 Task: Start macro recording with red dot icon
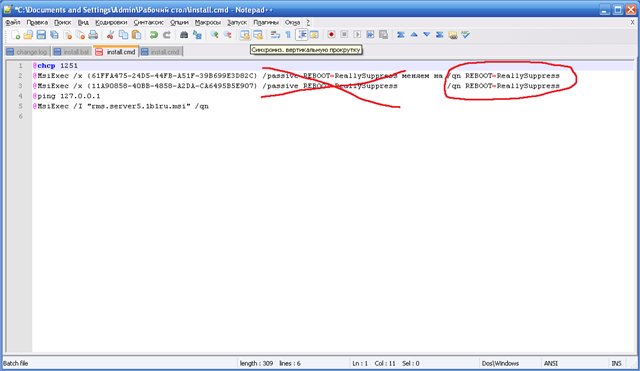(x=331, y=35)
